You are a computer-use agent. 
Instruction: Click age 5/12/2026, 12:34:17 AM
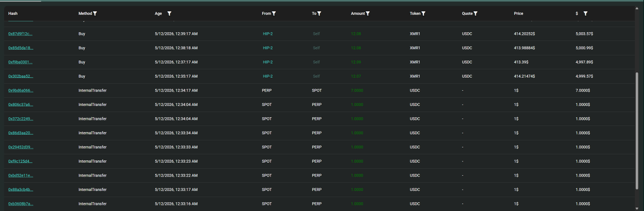click(176, 90)
